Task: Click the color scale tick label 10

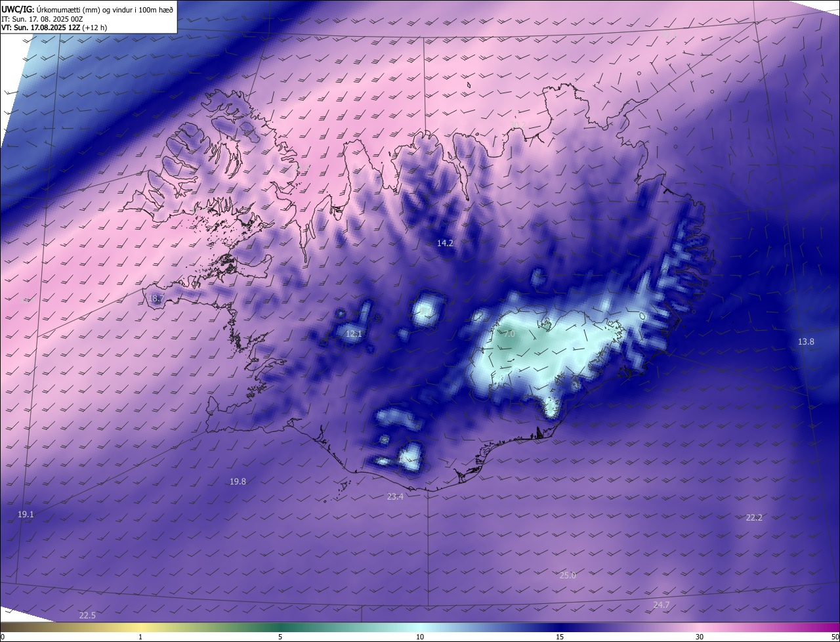Action: pos(420,637)
